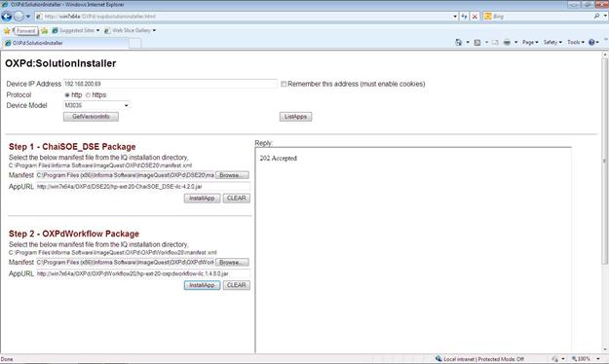
Task: Click the Home icon in command bar
Action: click(459, 42)
